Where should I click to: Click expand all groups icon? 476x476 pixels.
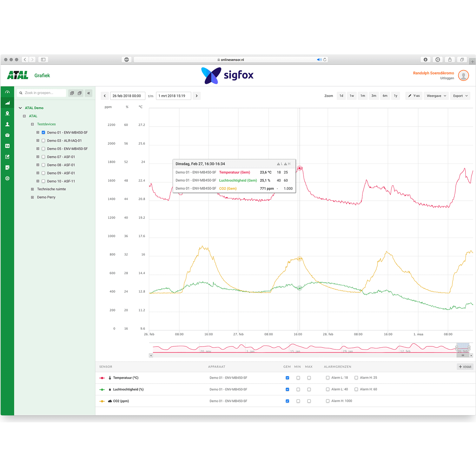tap(72, 93)
